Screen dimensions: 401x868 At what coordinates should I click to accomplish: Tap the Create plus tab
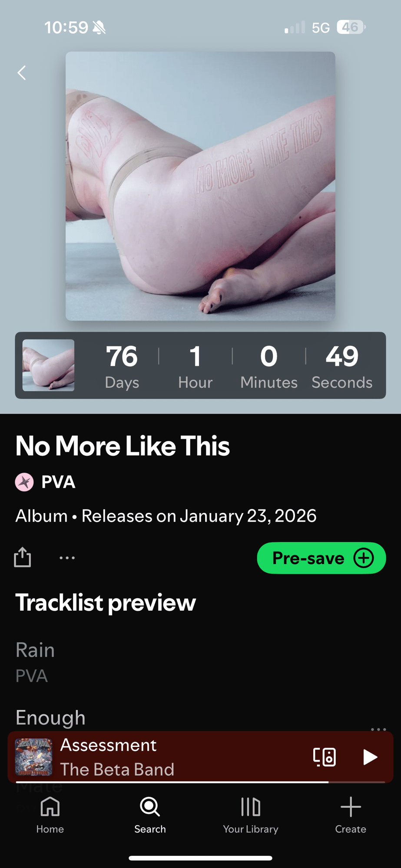coord(351,815)
